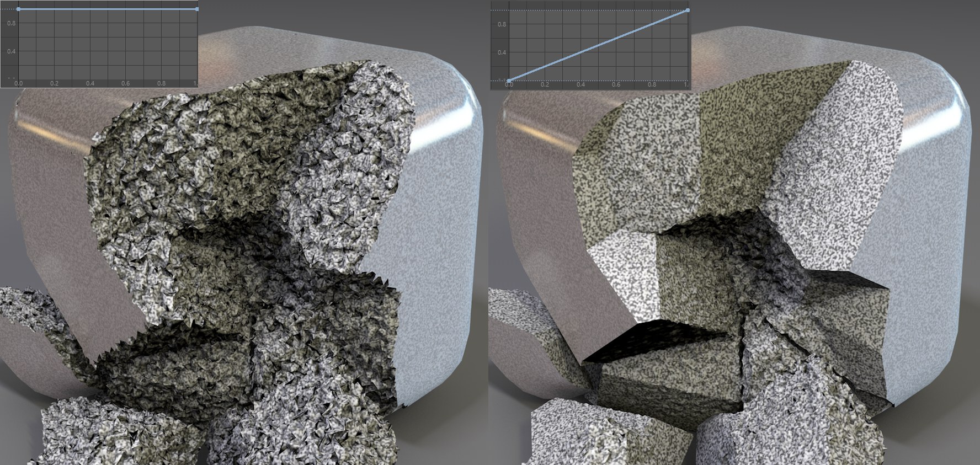
Task: Click the 0.8 vertical axis label in right graph
Action: [x=502, y=24]
